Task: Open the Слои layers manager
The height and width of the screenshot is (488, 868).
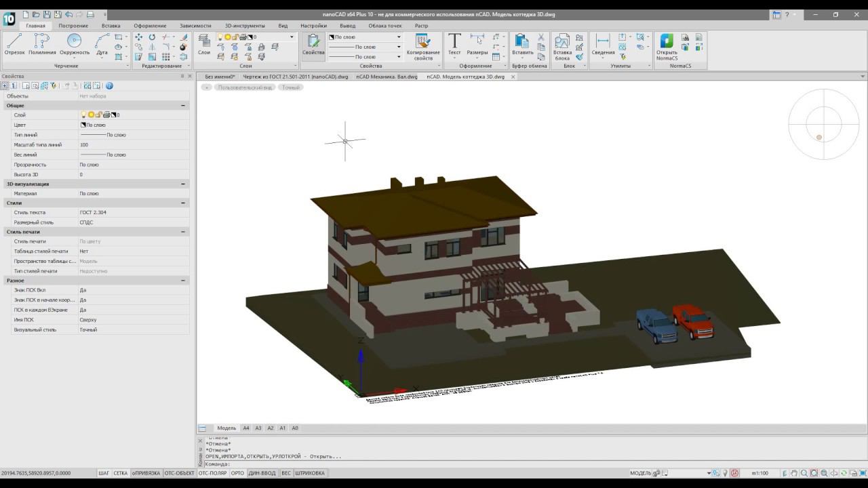Action: click(x=203, y=44)
